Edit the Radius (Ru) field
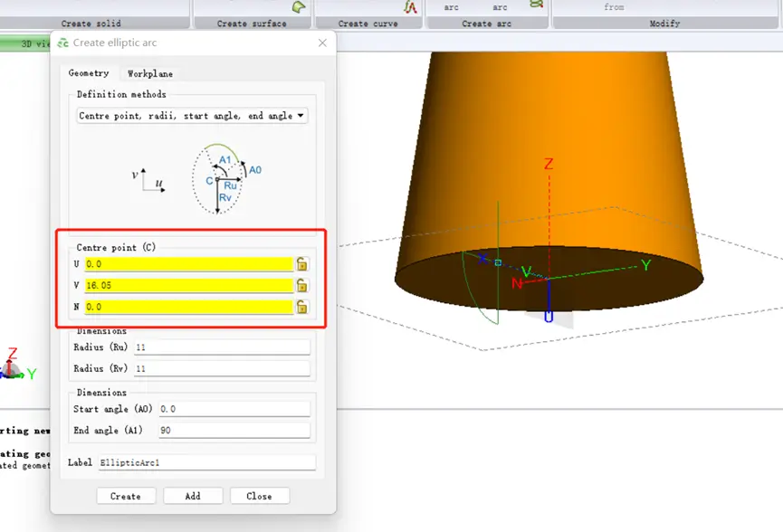This screenshot has height=532, width=783. tap(222, 347)
